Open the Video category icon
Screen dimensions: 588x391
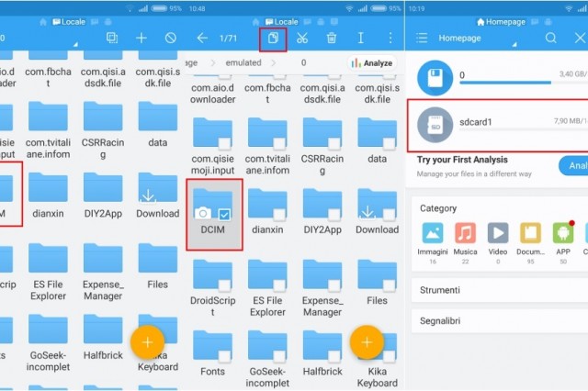tap(498, 233)
